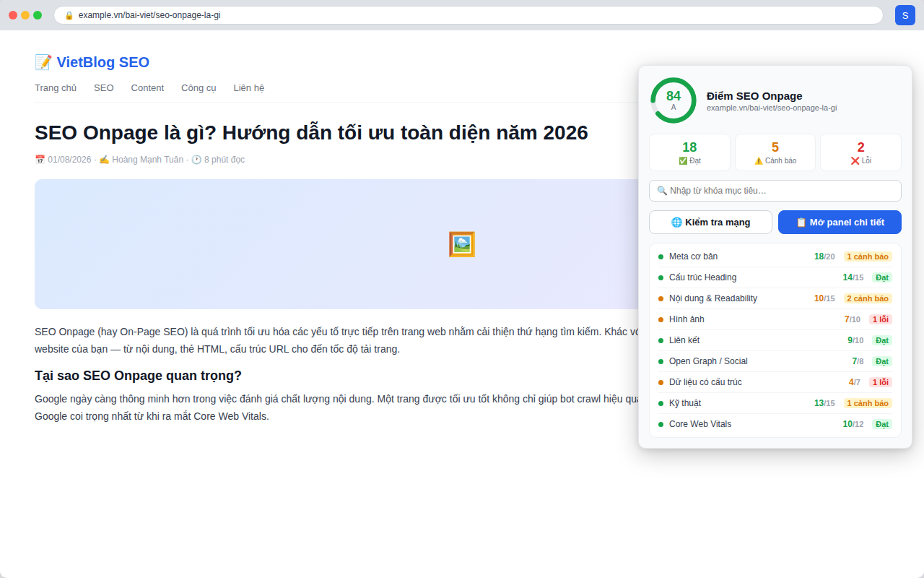Open the SEO extension icon in browser toolbar

click(x=905, y=15)
